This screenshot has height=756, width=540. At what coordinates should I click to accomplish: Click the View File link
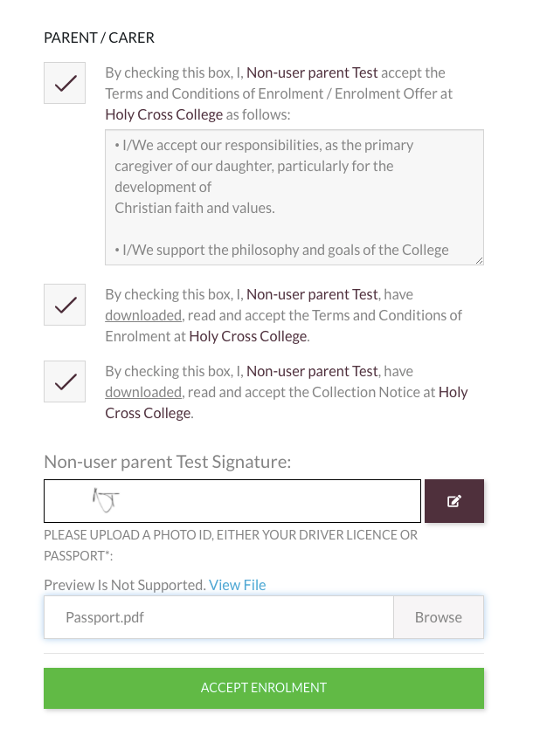tap(237, 585)
